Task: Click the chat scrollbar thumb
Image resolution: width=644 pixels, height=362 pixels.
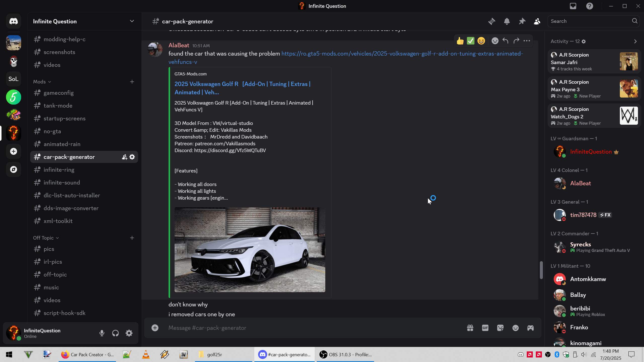Action: [541, 270]
